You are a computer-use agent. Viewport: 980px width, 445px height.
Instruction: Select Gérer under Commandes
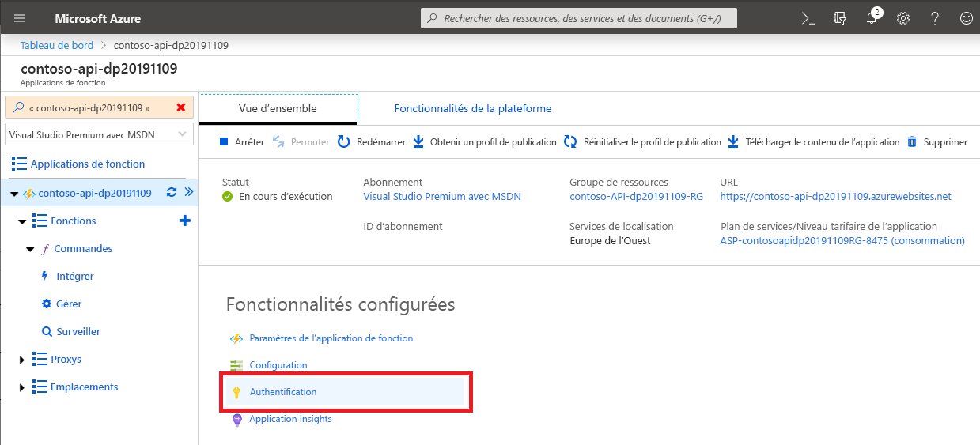click(x=69, y=304)
